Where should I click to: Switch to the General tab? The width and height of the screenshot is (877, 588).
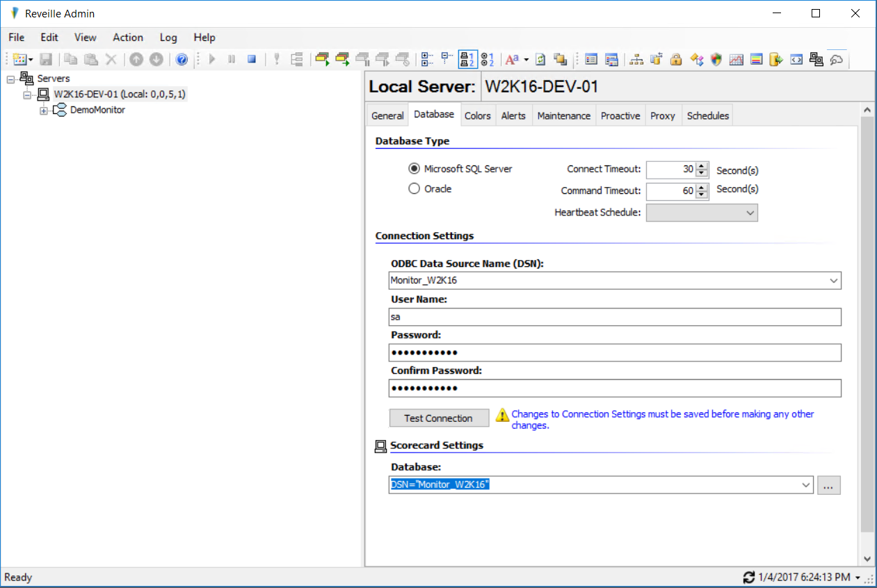(387, 116)
